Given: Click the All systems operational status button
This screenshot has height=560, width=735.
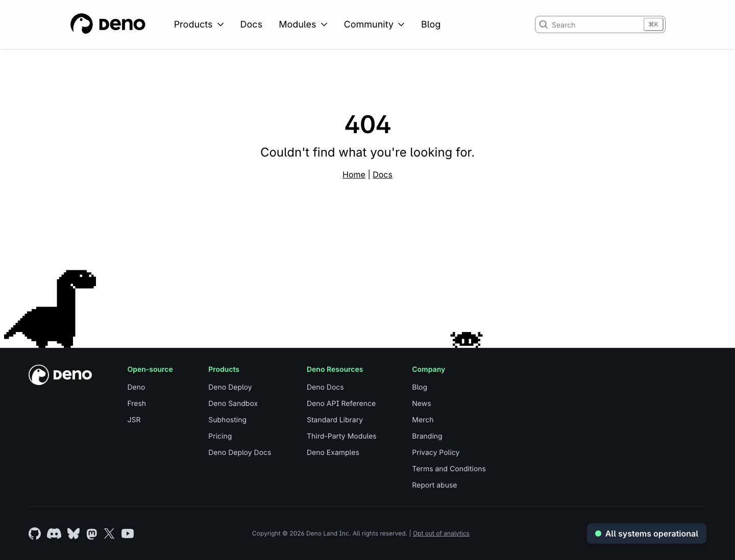Looking at the screenshot, I should 647,533.
